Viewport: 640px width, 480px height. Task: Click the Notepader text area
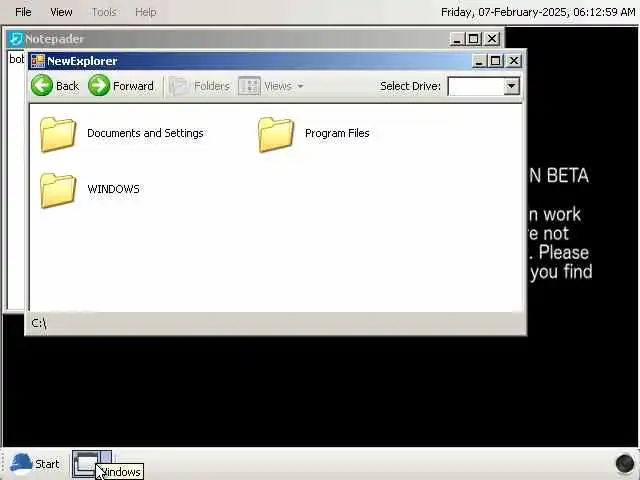pos(16,180)
